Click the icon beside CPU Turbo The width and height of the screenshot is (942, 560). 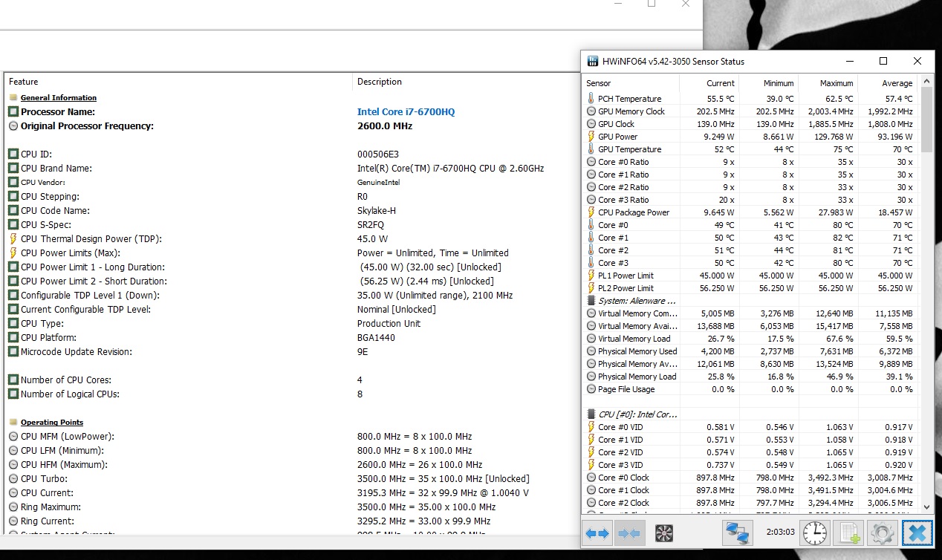pyautogui.click(x=13, y=479)
